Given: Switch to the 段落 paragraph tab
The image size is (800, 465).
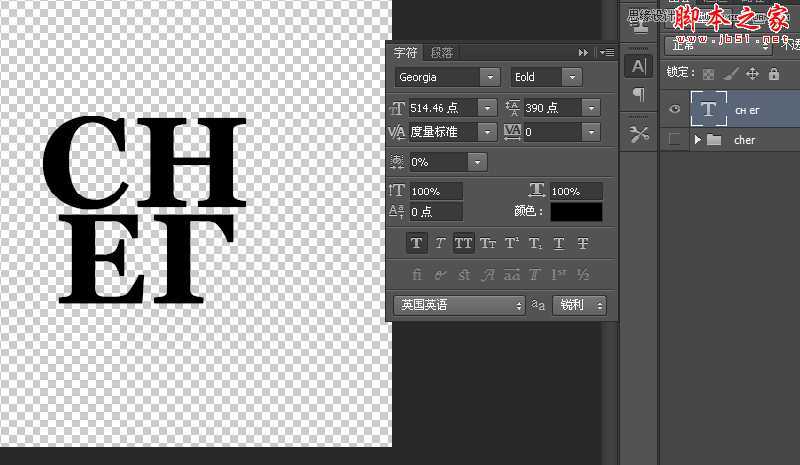Looking at the screenshot, I should coord(441,52).
